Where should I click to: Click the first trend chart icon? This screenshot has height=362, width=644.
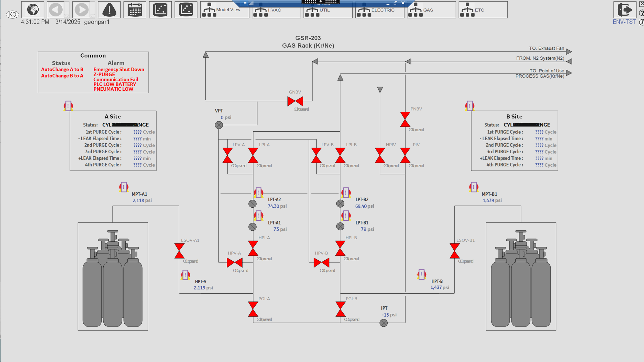(160, 10)
